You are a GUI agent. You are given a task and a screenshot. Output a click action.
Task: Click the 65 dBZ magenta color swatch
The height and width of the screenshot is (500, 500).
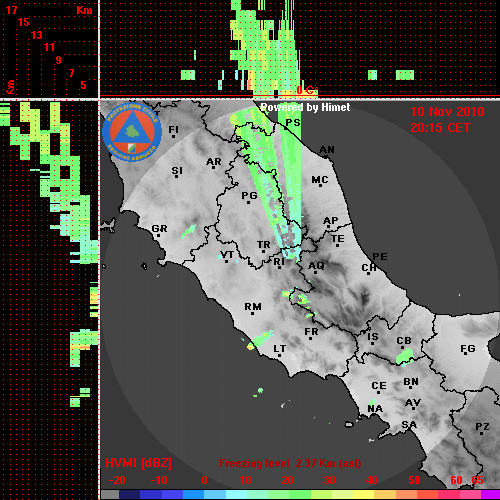(x=490, y=495)
